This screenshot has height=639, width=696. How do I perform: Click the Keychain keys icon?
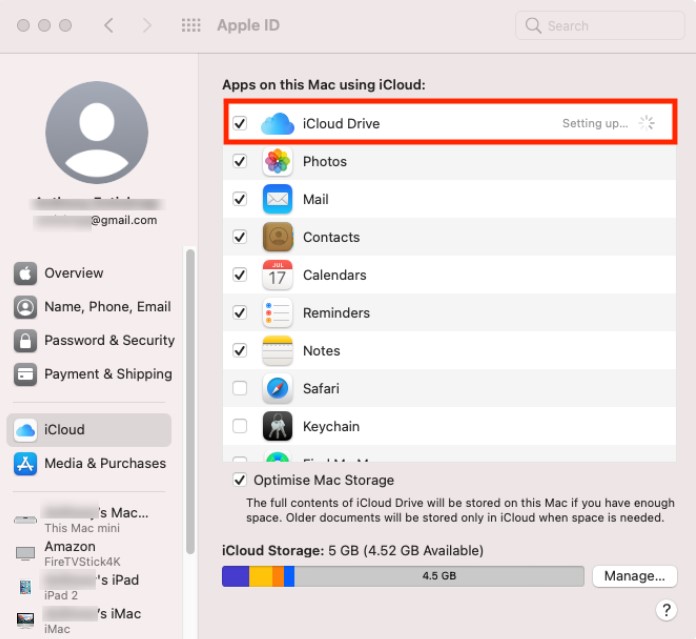pos(277,426)
